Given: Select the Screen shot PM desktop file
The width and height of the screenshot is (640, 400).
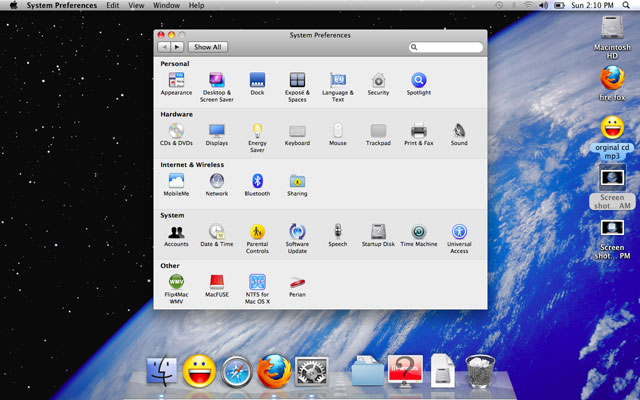Looking at the screenshot, I should [x=612, y=239].
